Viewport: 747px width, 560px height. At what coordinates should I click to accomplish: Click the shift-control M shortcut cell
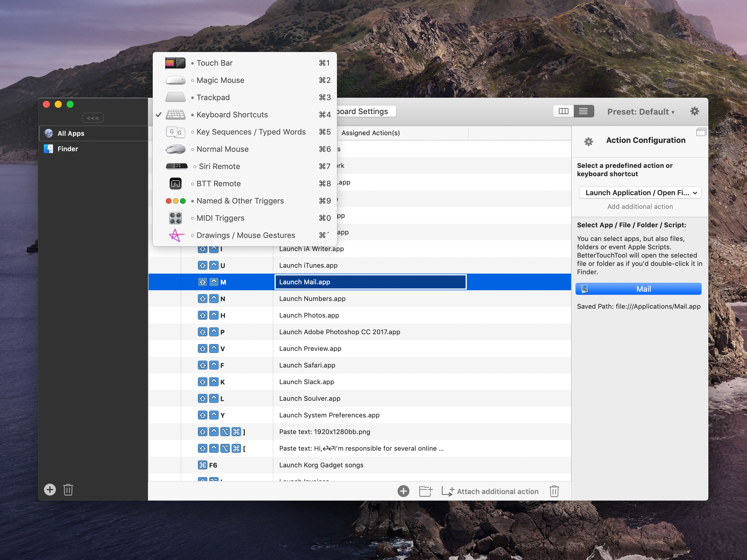[x=227, y=282]
